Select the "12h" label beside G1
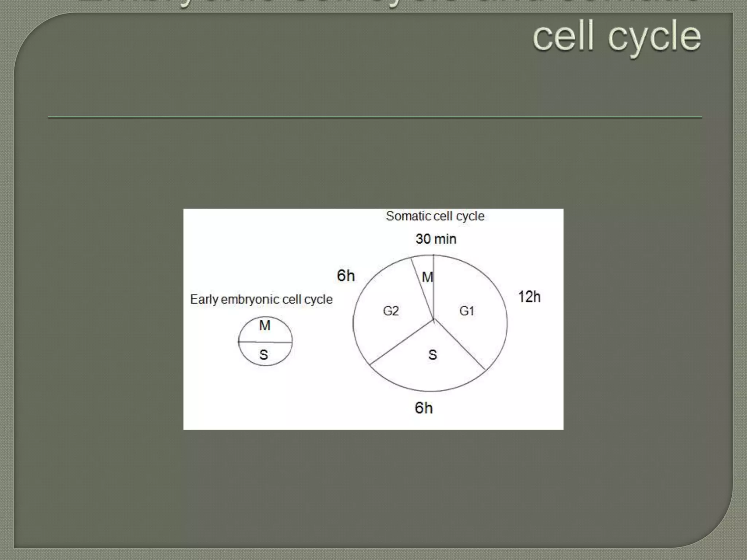This screenshot has width=747, height=560. coord(529,297)
